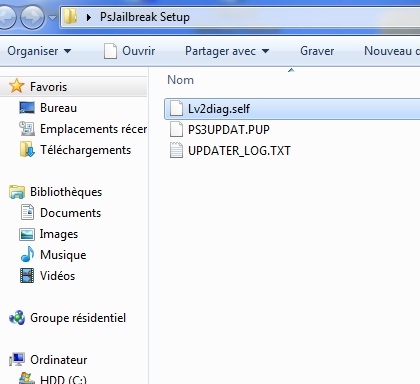Click the Graver toolbar button
Viewport: 420px width, 384px height.
(317, 51)
